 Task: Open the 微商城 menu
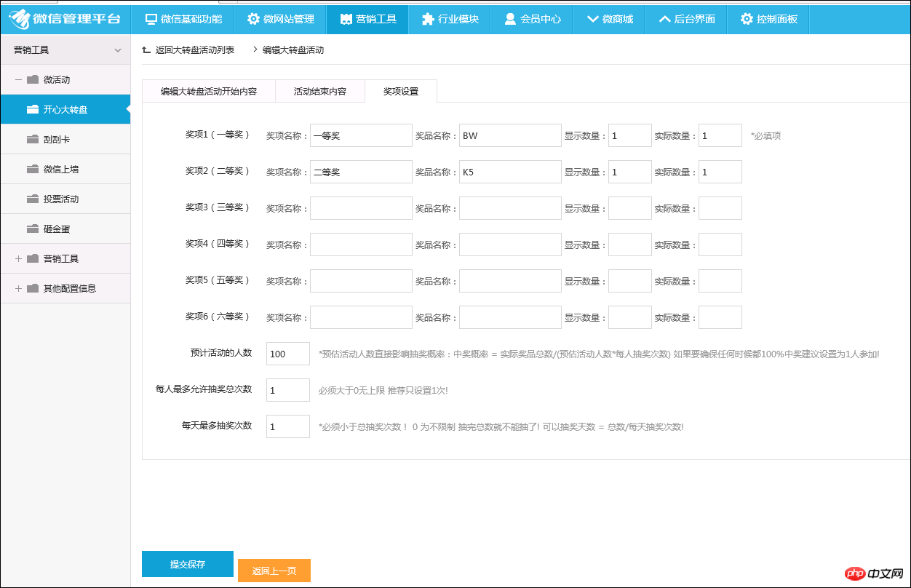(x=610, y=19)
